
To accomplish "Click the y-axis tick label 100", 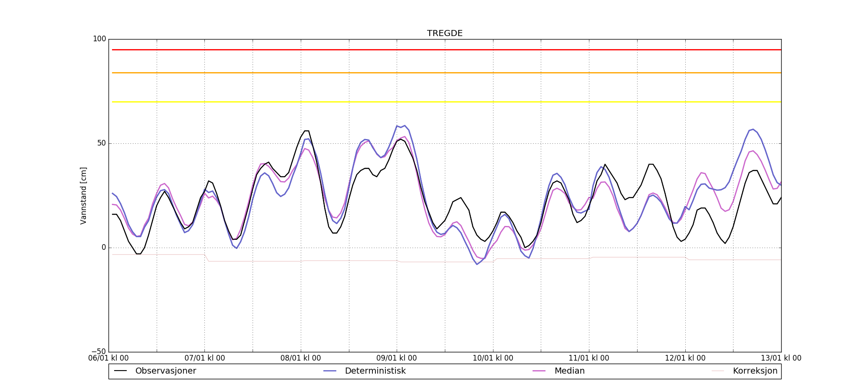I will pyautogui.click(x=99, y=39).
